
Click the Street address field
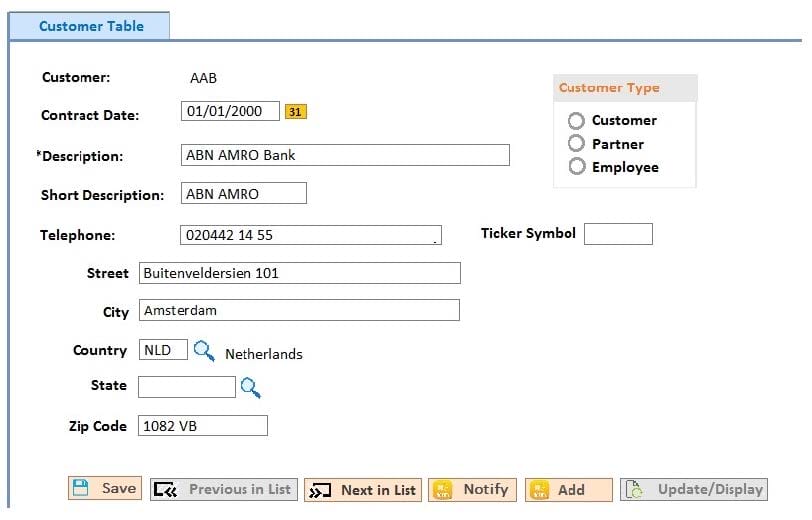299,273
